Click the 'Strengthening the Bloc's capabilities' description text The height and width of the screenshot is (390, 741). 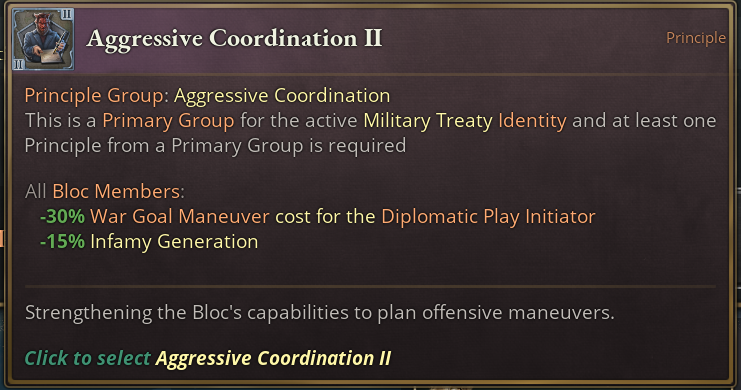[x=319, y=312]
